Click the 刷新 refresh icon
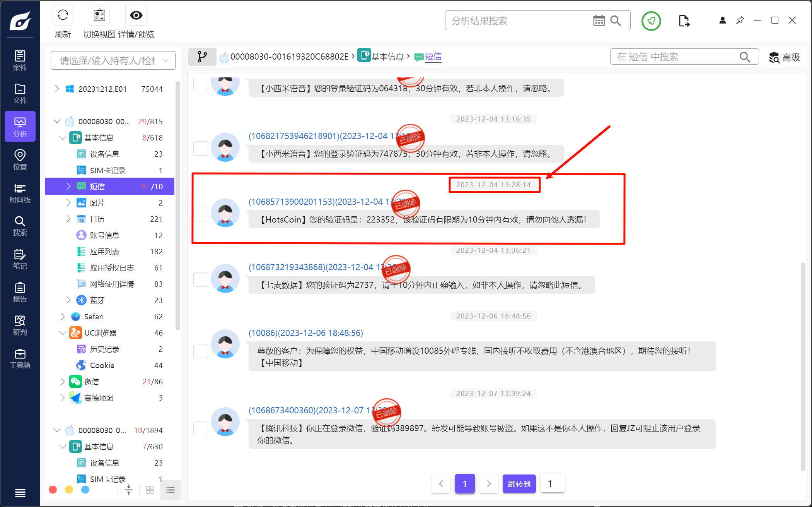The height and width of the screenshot is (507, 812). tap(63, 15)
